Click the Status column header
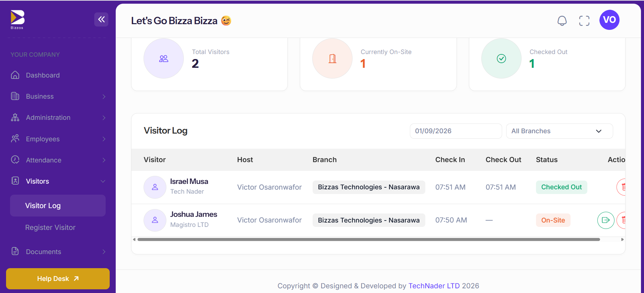The width and height of the screenshot is (644, 293). point(547,160)
